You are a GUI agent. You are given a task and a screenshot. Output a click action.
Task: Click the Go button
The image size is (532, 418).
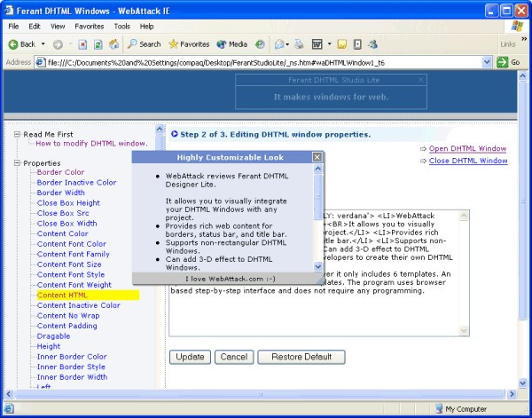pyautogui.click(x=509, y=62)
